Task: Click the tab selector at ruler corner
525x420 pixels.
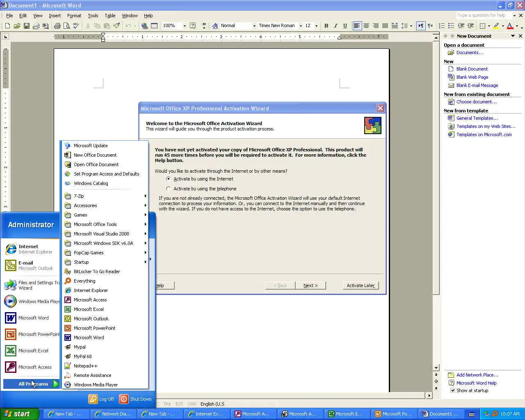Action: 6,37
